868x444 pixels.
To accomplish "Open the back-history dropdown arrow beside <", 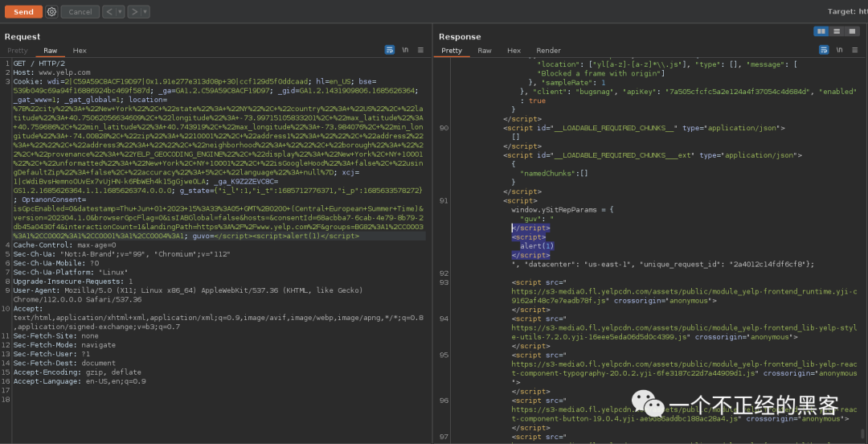I will (120, 11).
